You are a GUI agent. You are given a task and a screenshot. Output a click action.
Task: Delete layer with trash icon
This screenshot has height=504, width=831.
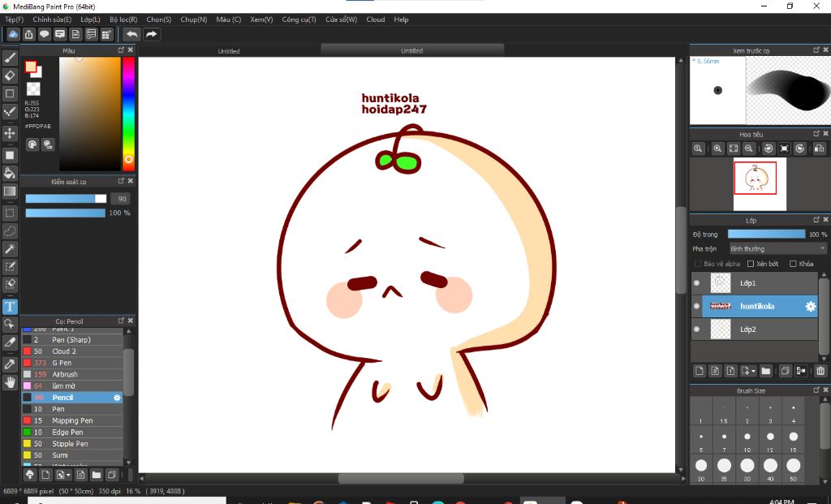(820, 371)
